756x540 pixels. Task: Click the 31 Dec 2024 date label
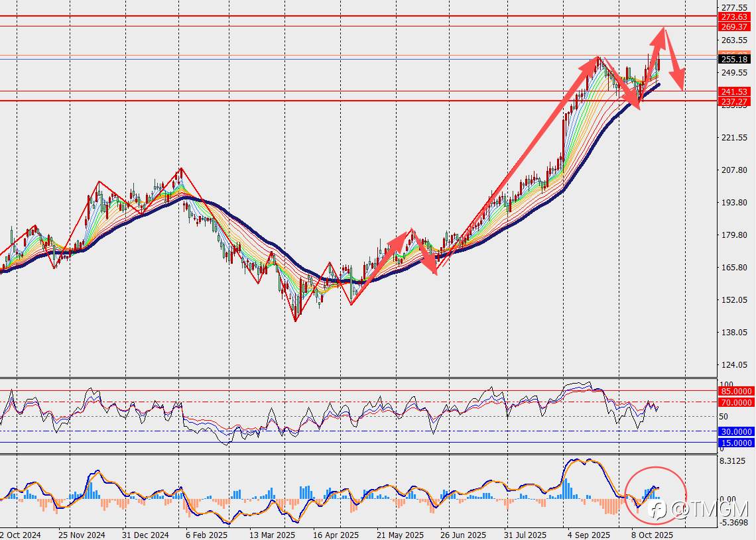click(145, 535)
